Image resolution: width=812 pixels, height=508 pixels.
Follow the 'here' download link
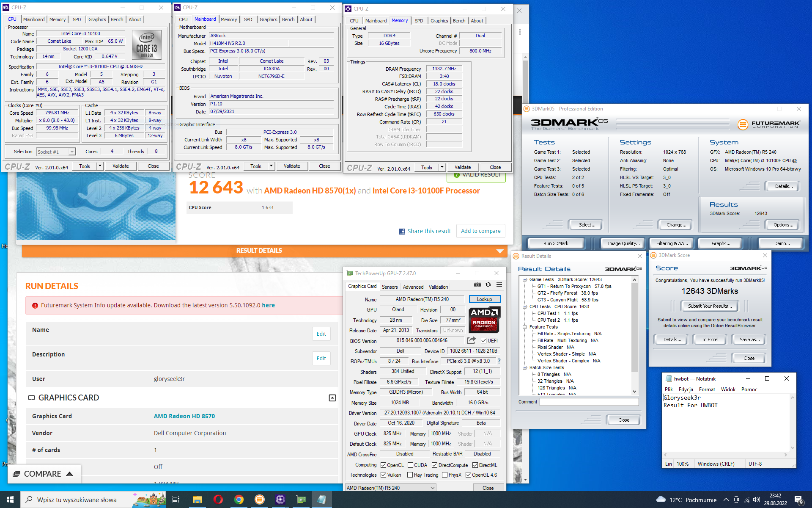click(x=268, y=305)
